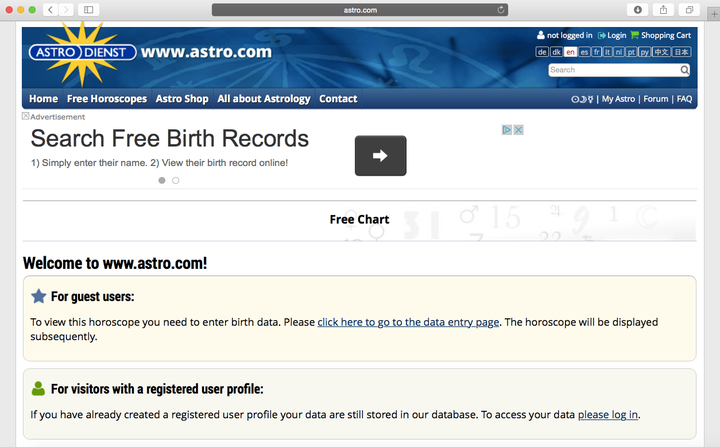Toggle the Safari sidebar button
720x447 pixels.
[89, 10]
